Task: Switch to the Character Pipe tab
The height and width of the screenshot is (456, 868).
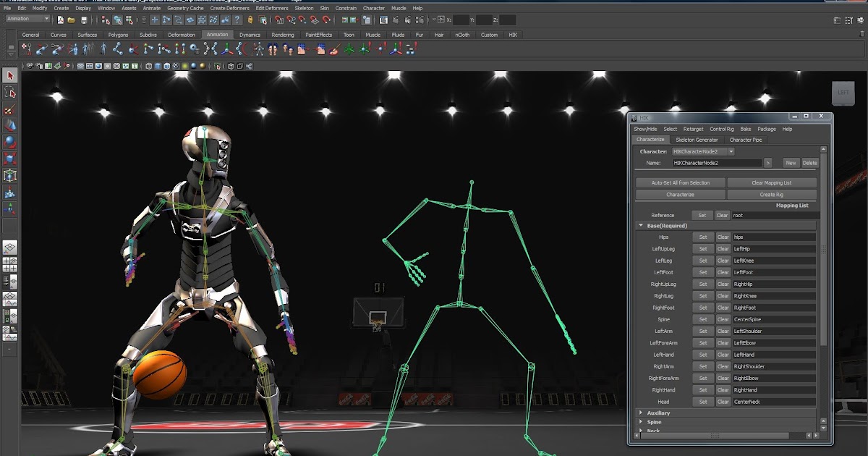Action: 745,140
